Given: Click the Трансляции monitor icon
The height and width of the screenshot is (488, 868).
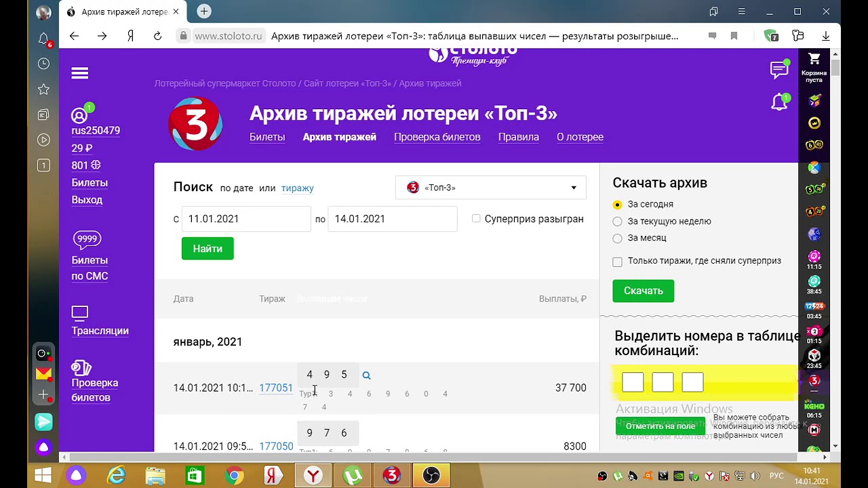Looking at the screenshot, I should (80, 313).
